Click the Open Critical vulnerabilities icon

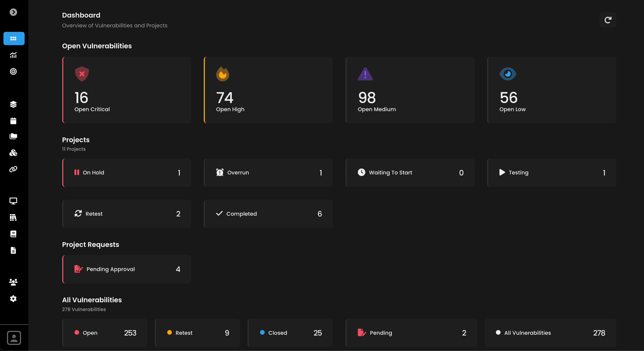point(82,74)
